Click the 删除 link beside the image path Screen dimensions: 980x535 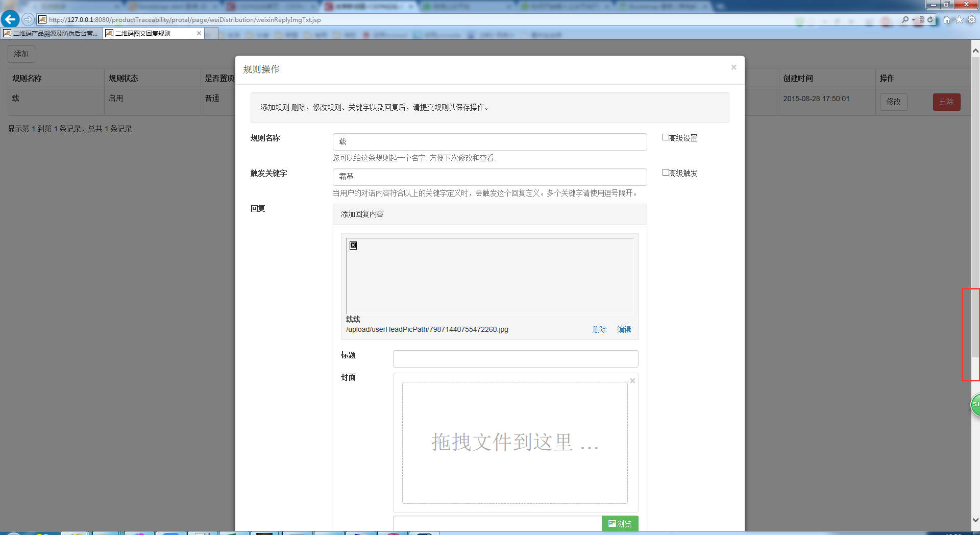pyautogui.click(x=599, y=329)
